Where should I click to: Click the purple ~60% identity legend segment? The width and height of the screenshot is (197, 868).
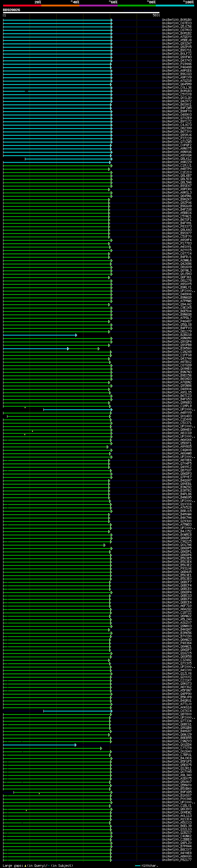coord(98,6)
